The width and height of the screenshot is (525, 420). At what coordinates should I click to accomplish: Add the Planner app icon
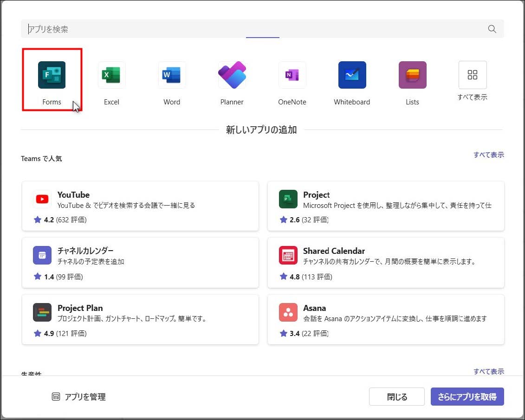[232, 75]
